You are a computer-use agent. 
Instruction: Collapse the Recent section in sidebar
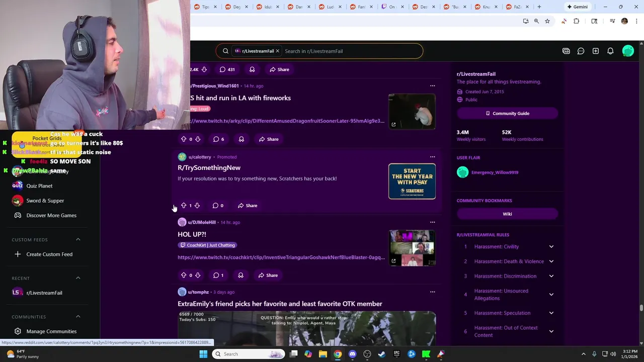[78, 278]
